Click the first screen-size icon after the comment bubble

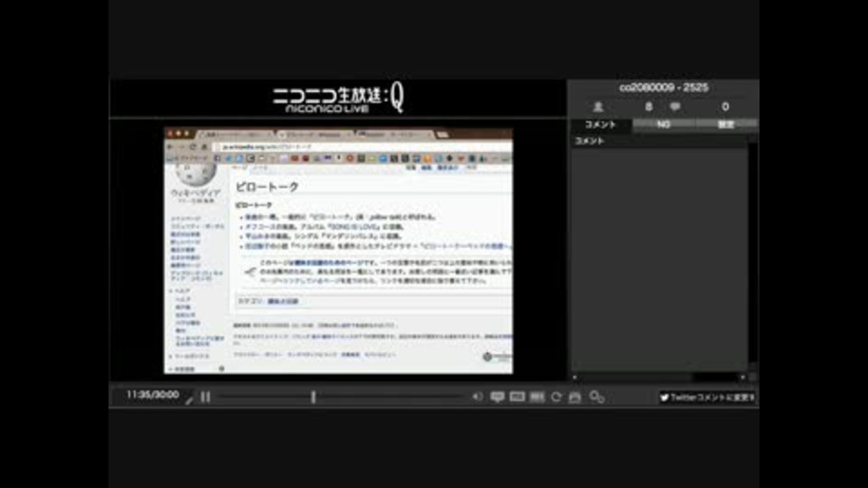pos(517,397)
